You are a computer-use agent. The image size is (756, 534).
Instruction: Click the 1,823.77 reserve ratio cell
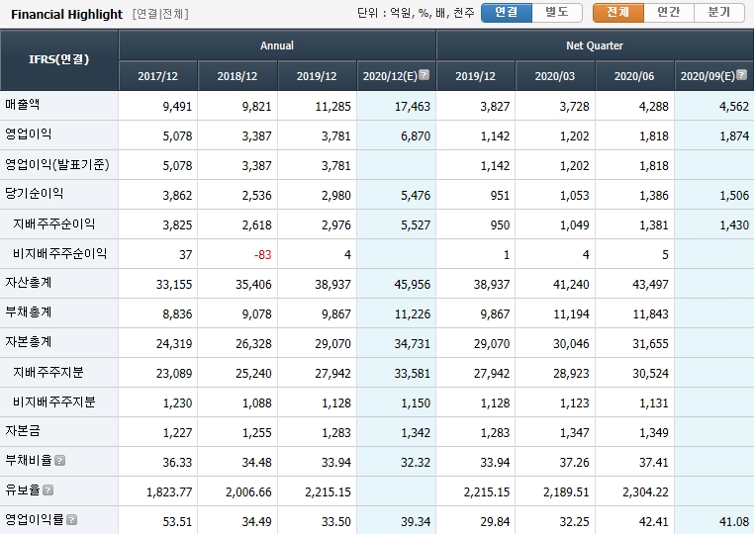(158, 491)
